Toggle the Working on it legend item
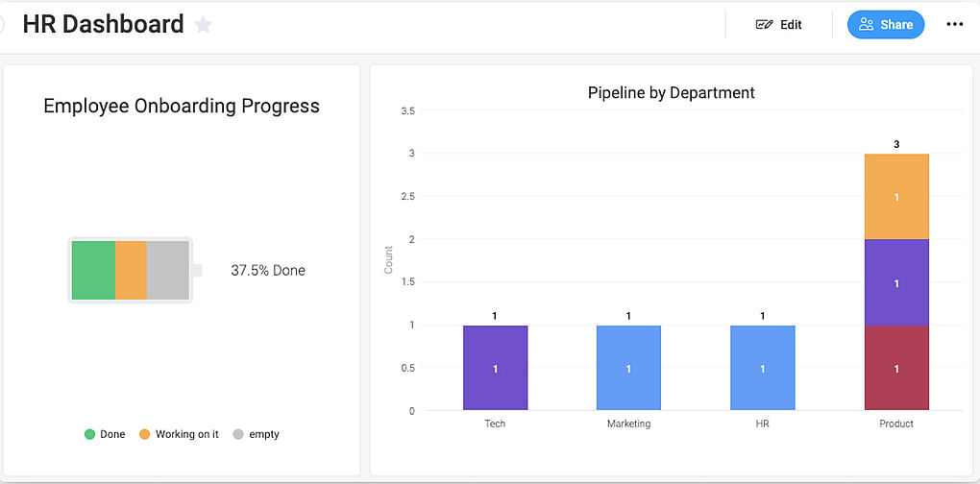This screenshot has width=980, height=484. point(179,434)
